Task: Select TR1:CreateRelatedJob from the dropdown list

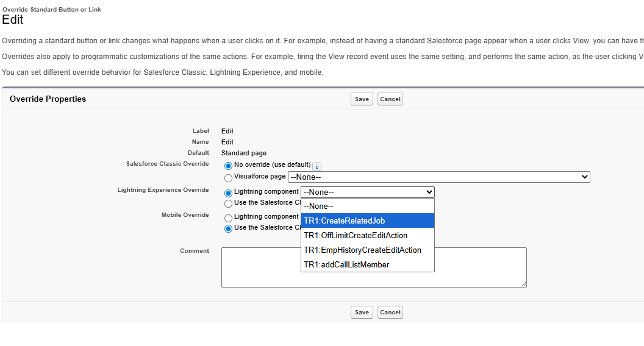Action: click(x=367, y=221)
